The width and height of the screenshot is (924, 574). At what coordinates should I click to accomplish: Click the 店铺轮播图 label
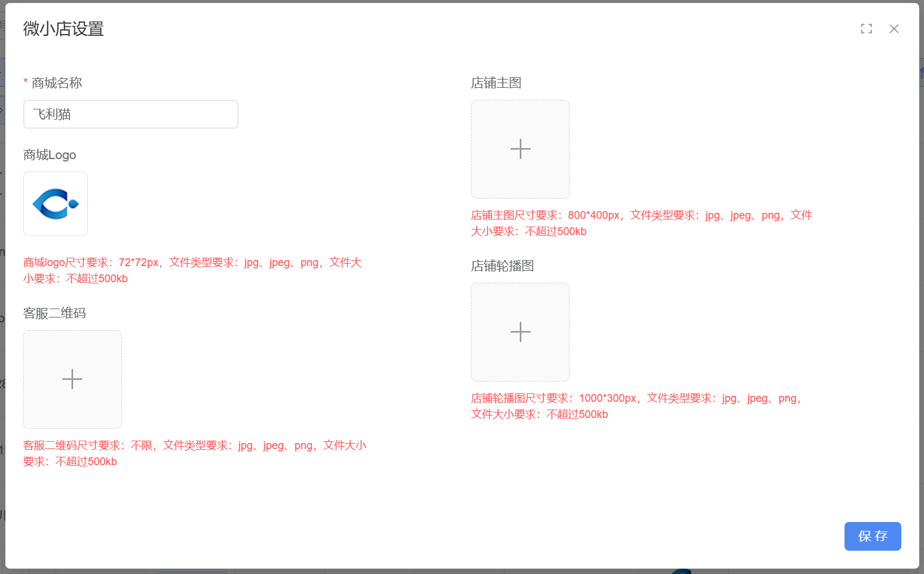click(x=503, y=266)
